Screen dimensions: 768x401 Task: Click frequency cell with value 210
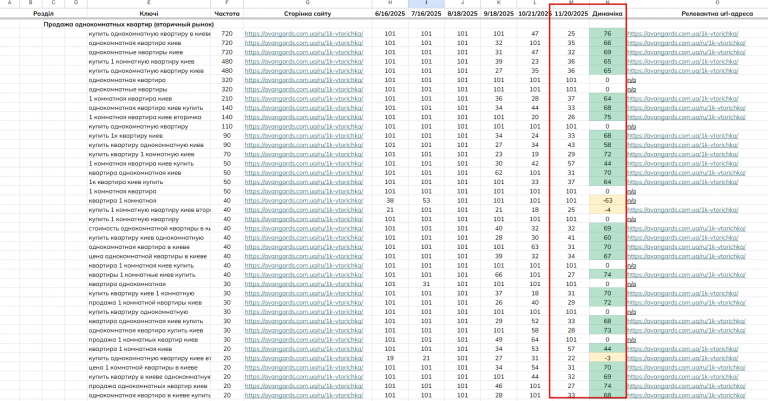[x=227, y=99]
